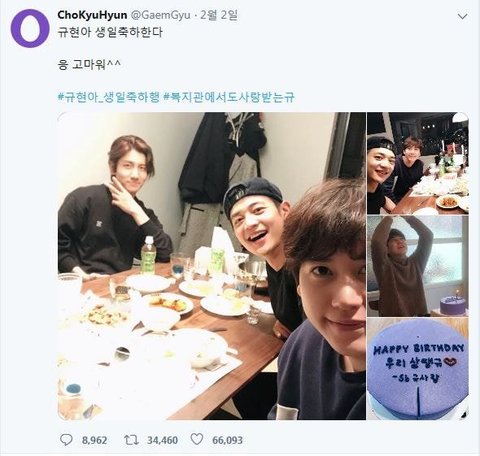Viewport: 480px width, 456px height.
Task: View the top-right photo of two men
Action: [x=418, y=163]
